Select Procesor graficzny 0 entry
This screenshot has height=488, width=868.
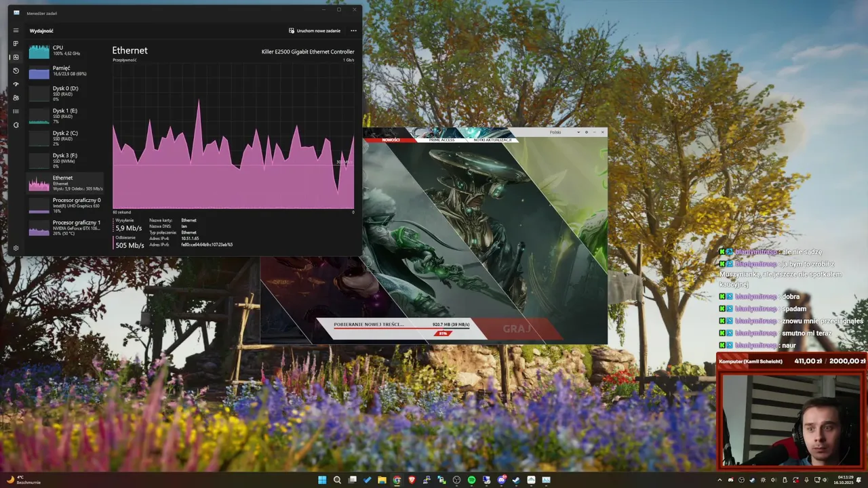click(65, 205)
